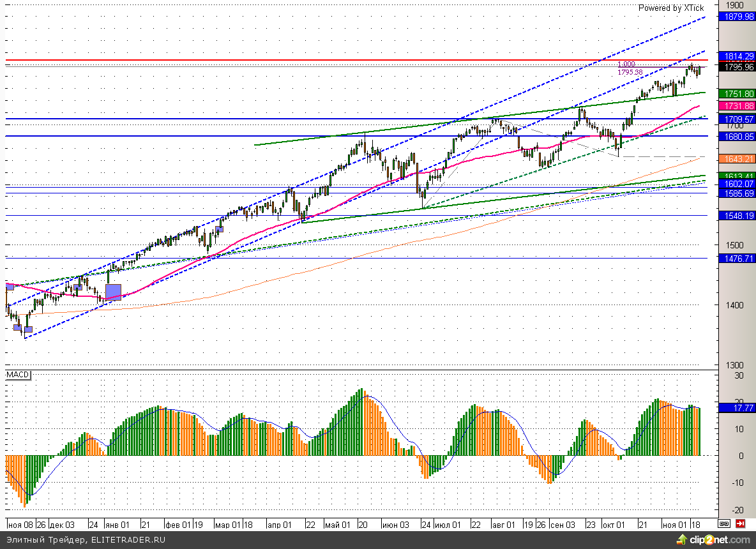Click the 1900 price axis tick

pyautogui.click(x=735, y=5)
